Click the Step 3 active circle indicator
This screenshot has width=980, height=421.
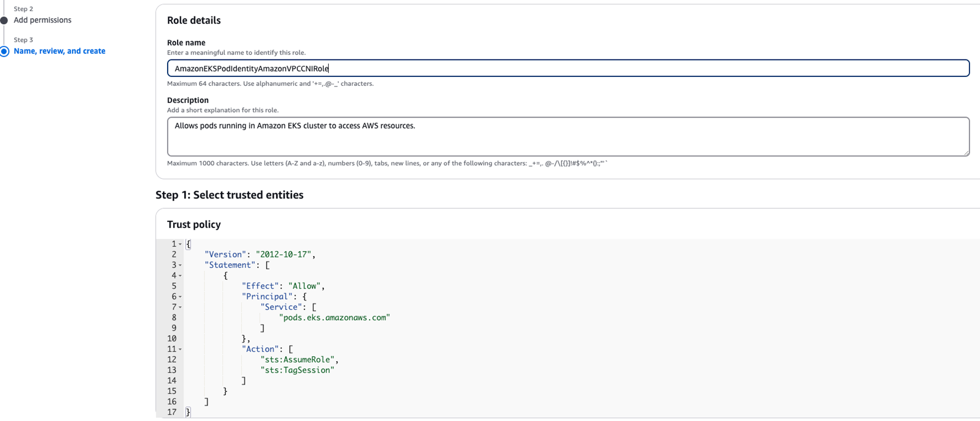(4, 51)
